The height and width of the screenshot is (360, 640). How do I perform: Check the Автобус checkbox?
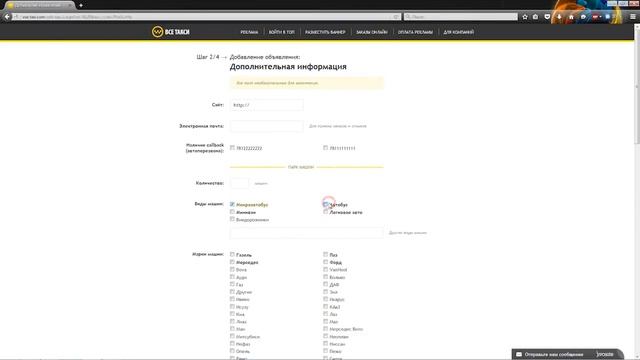[x=325, y=204]
